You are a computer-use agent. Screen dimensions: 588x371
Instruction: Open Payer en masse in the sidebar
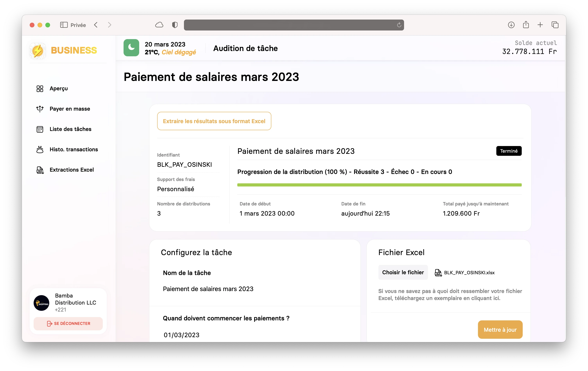click(x=70, y=109)
